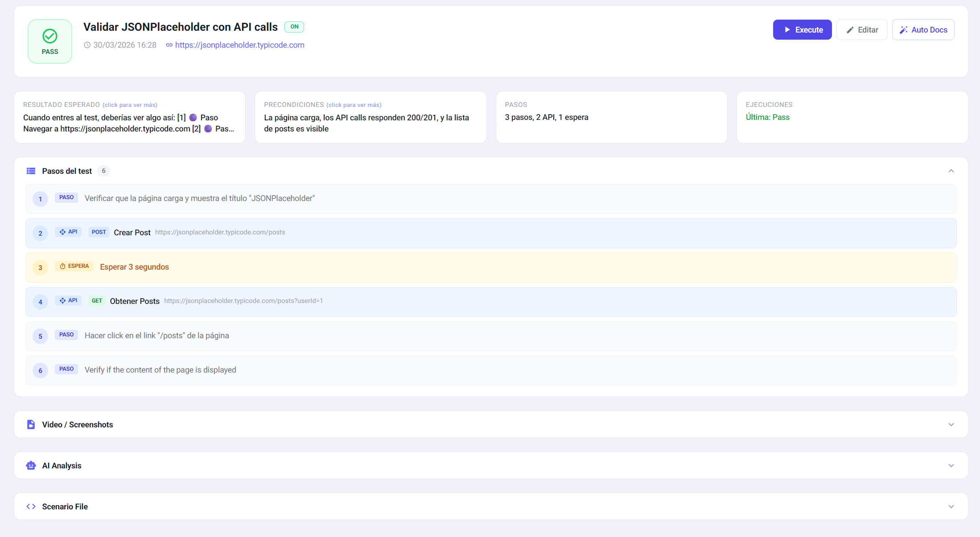Click the API tag on the Obtener Posts step
The width and height of the screenshot is (980, 537).
point(68,300)
